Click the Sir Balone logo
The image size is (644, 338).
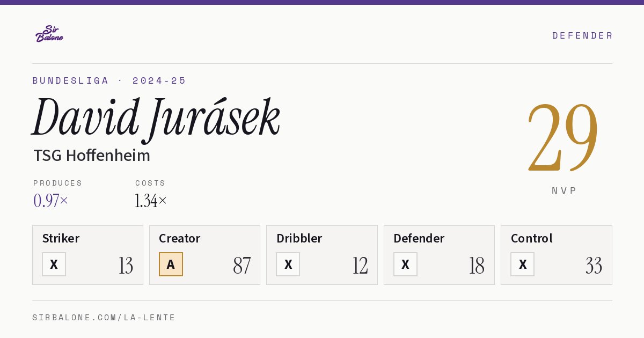pos(49,34)
